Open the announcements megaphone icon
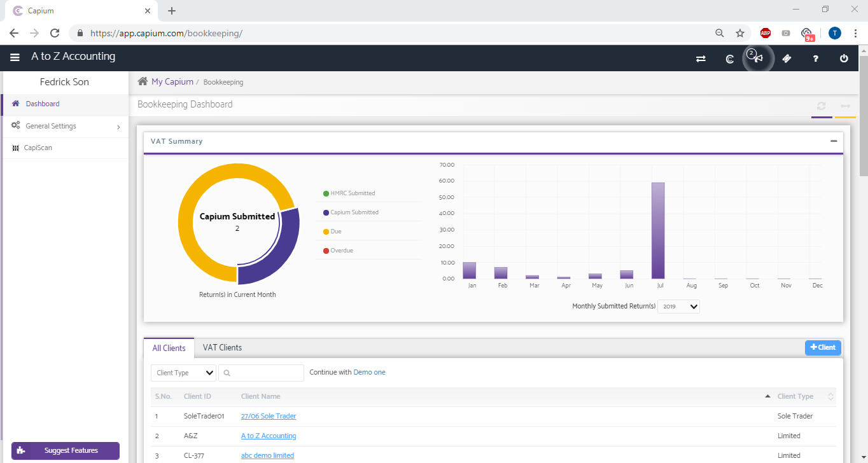Image resolution: width=868 pixels, height=463 pixels. (x=758, y=59)
